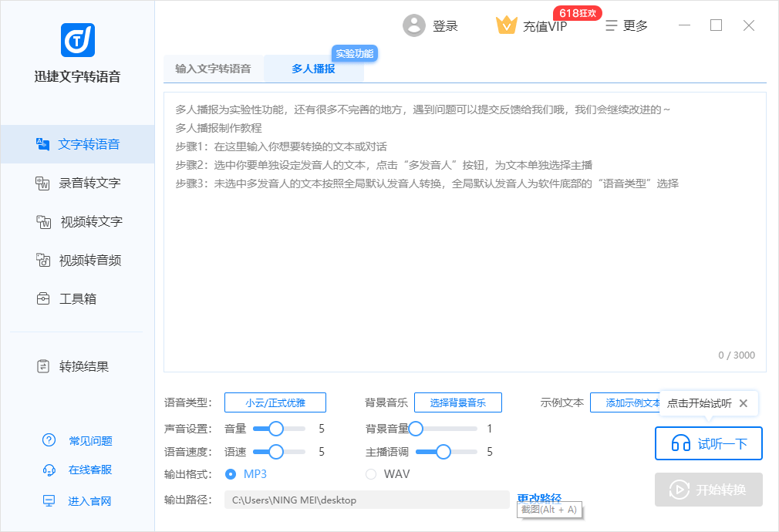Image resolution: width=779 pixels, height=532 pixels.
Task: Dismiss the 点击开始试听 tooltip
Action: (744, 403)
